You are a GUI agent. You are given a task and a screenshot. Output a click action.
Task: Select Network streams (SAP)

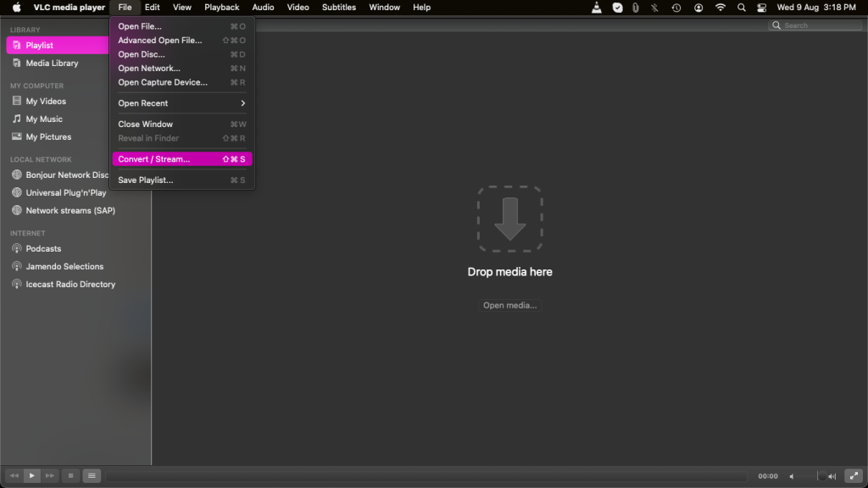(70, 210)
